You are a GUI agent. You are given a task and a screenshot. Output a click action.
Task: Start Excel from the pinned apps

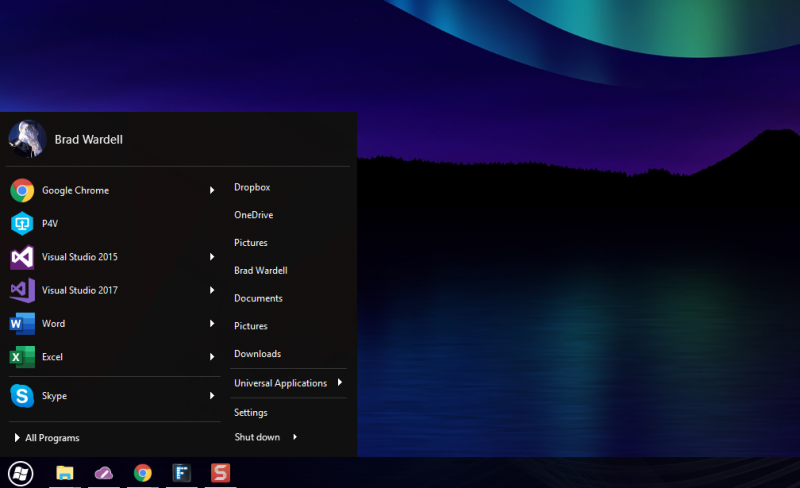point(52,357)
